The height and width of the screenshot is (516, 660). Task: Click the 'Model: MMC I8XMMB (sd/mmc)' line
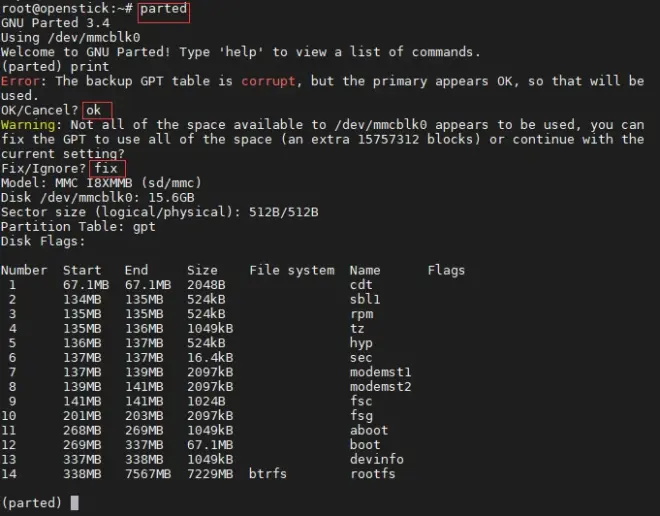101,183
